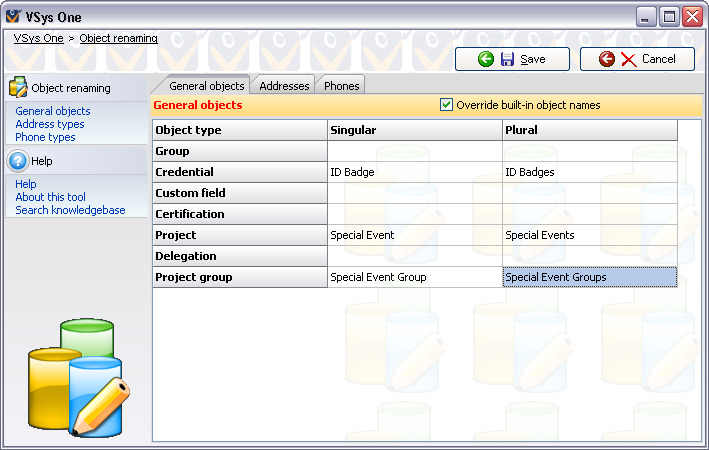Click the red X Cancel icon
709x450 pixels.
point(629,59)
